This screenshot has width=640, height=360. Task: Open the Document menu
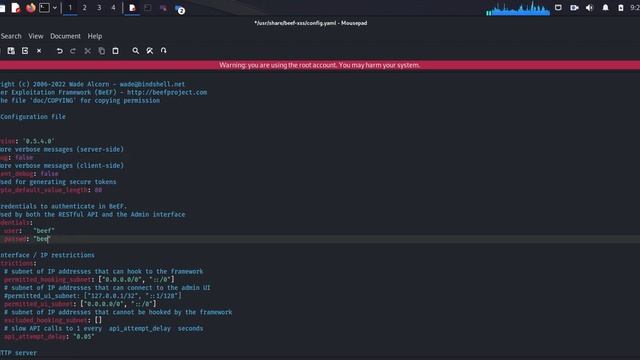[x=65, y=36]
